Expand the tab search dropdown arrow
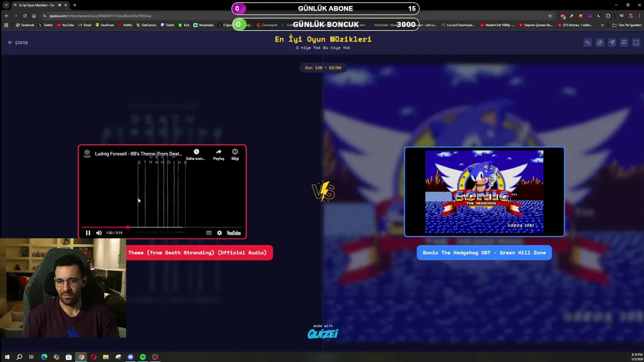The height and width of the screenshot is (362, 644). point(6,5)
